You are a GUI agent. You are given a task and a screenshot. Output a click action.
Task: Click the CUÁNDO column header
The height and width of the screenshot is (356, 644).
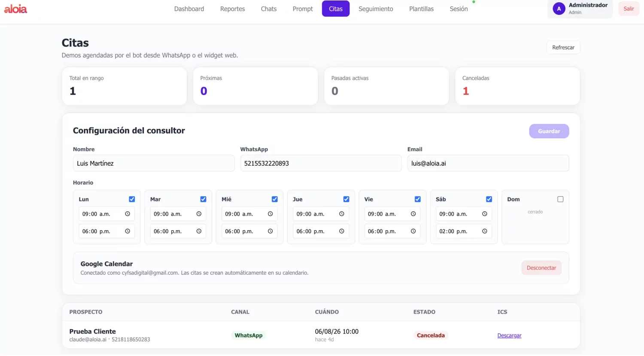(x=327, y=312)
